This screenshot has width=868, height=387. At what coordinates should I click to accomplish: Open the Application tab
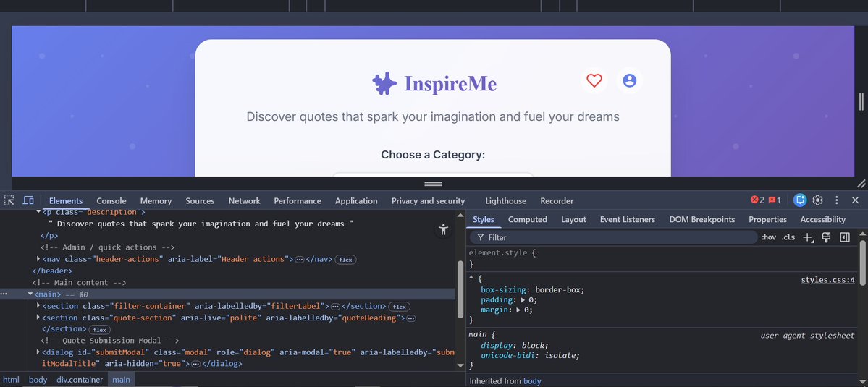tap(356, 200)
